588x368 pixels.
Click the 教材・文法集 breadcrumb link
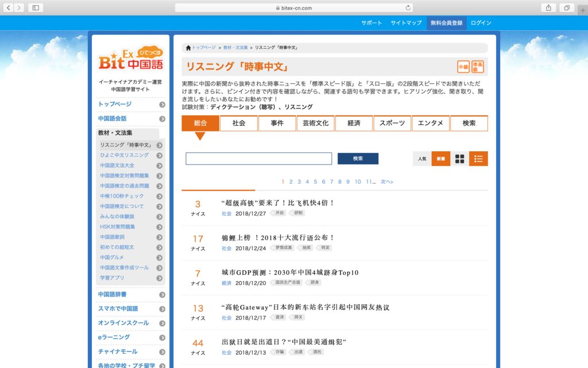[235, 48]
